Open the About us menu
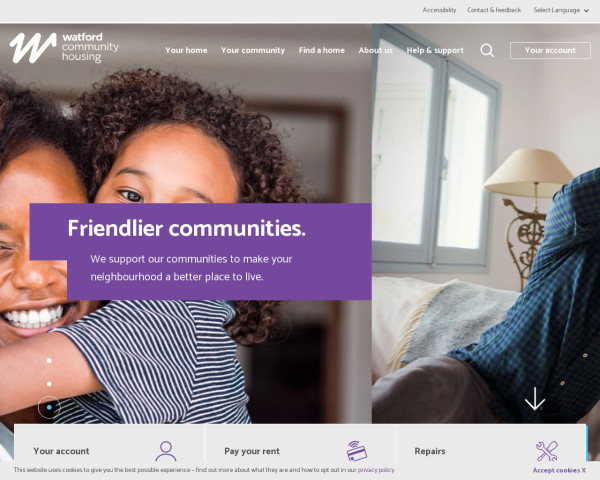The image size is (600, 480). tap(375, 50)
